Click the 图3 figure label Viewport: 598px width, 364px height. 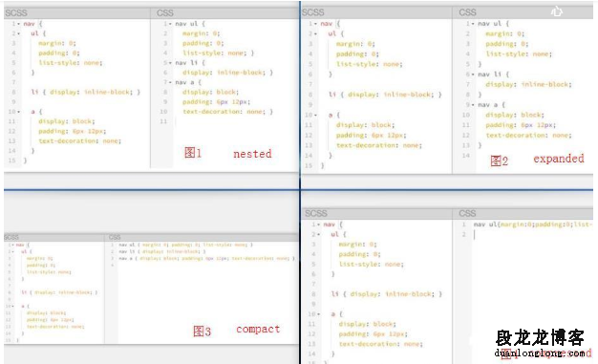[x=202, y=331]
